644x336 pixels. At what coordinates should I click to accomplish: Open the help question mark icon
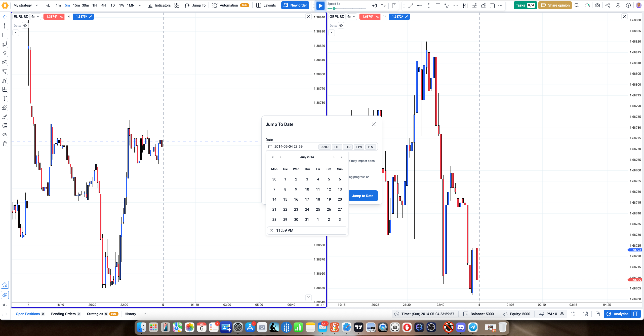(x=628, y=5)
